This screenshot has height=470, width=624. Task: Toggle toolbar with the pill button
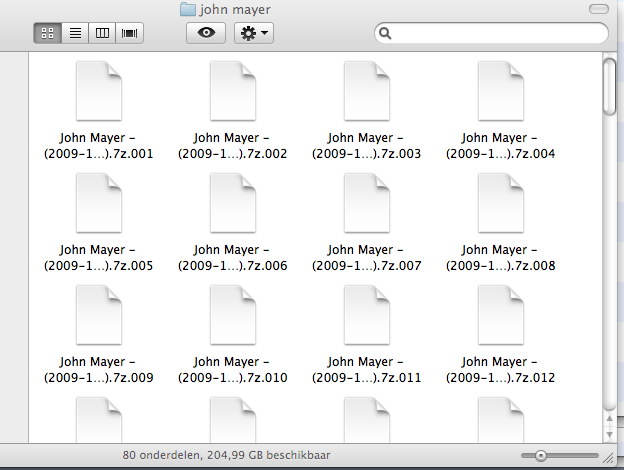coord(599,9)
